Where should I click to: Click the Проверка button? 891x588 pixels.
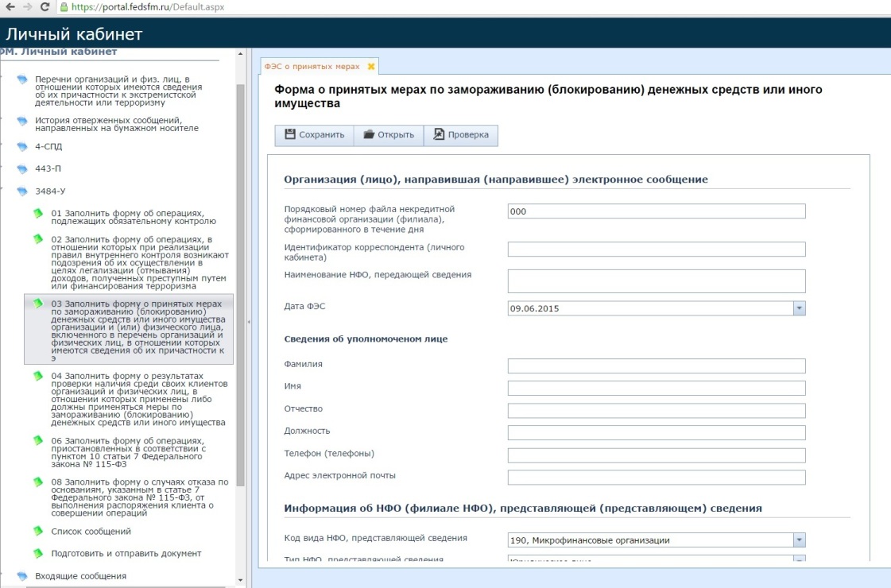(x=461, y=135)
